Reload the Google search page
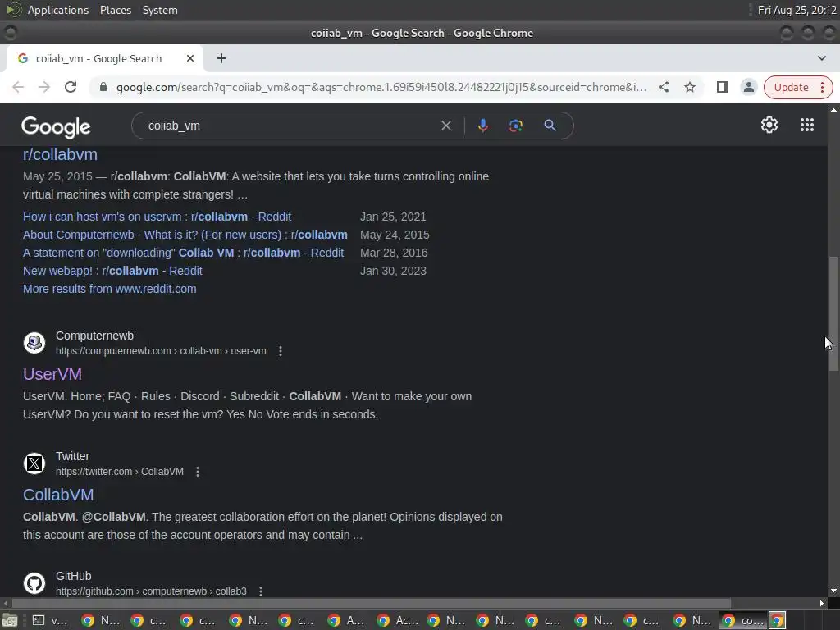The width and height of the screenshot is (840, 630). [71, 87]
